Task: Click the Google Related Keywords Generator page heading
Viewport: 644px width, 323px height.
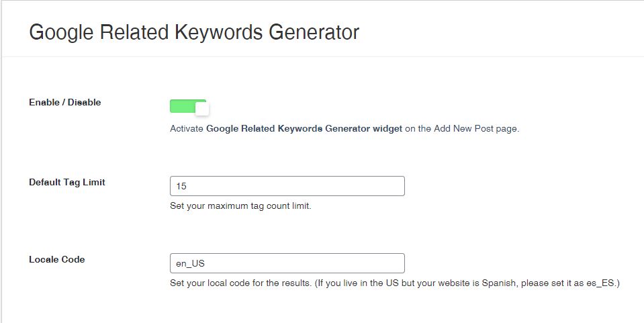Action: tap(194, 32)
